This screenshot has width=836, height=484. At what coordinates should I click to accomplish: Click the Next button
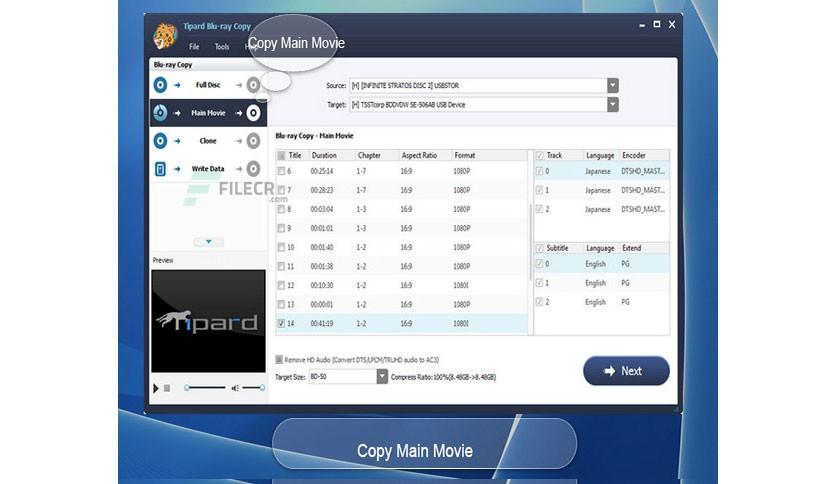[x=626, y=371]
